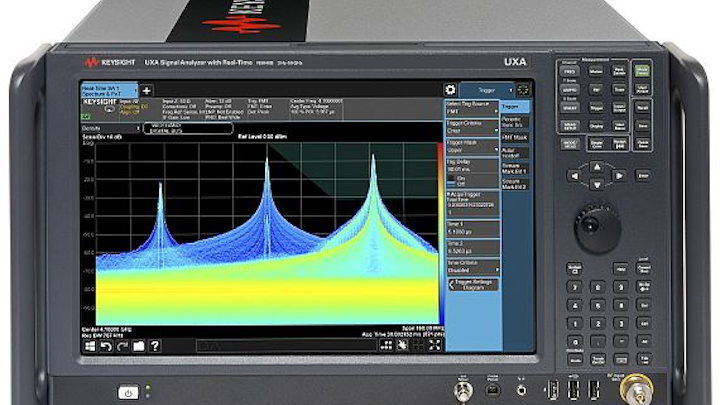Image resolution: width=720 pixels, height=405 pixels.
Task: Click the rotary tuning knob
Action: pyautogui.click(x=597, y=227)
